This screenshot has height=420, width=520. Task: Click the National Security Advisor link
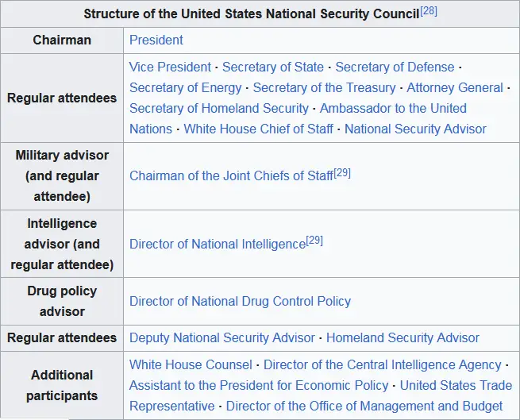point(415,129)
